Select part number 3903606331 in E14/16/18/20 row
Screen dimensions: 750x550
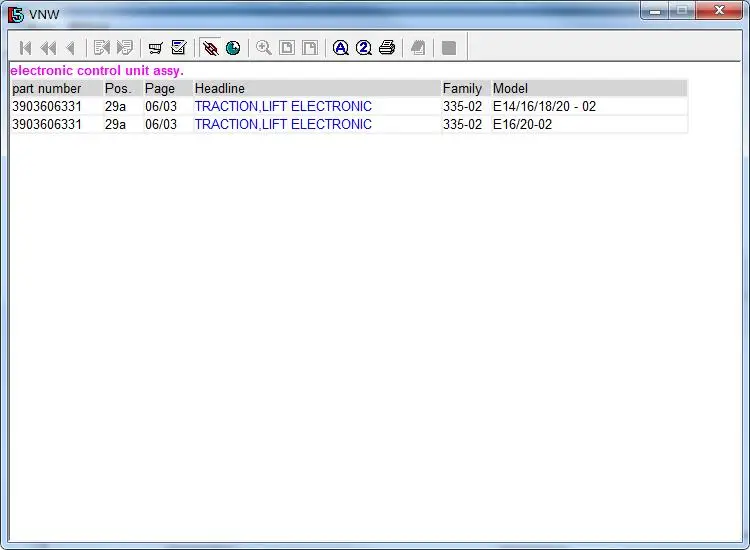[47, 106]
